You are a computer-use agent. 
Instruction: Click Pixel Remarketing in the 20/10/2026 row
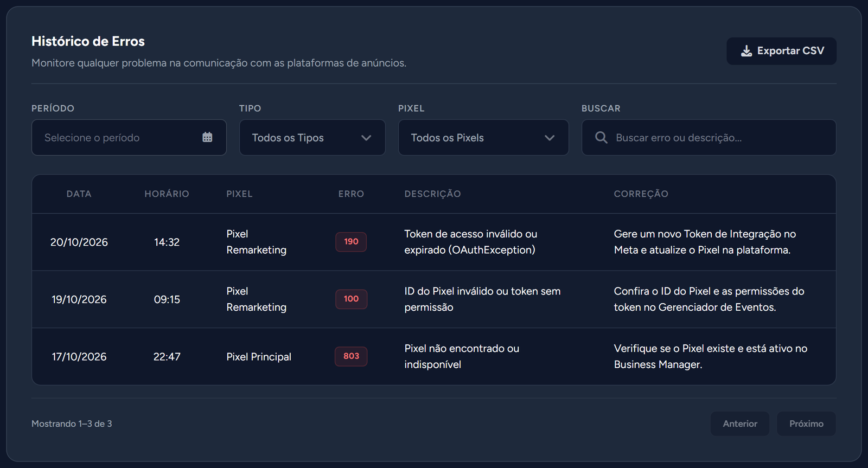257,242
